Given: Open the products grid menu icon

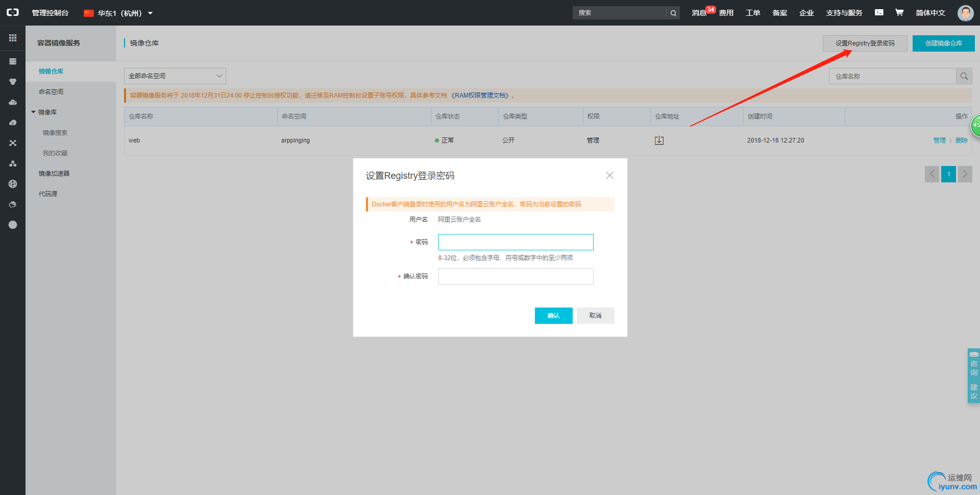Looking at the screenshot, I should point(13,38).
